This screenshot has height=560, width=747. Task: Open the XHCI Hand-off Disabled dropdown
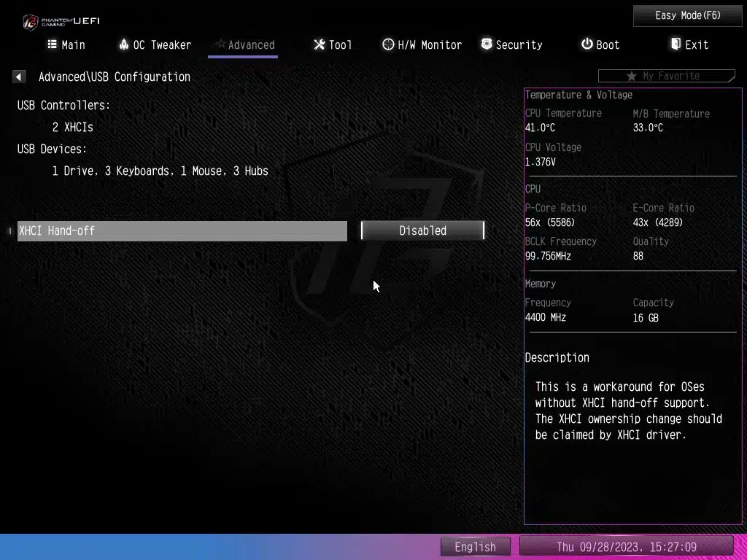tap(422, 230)
